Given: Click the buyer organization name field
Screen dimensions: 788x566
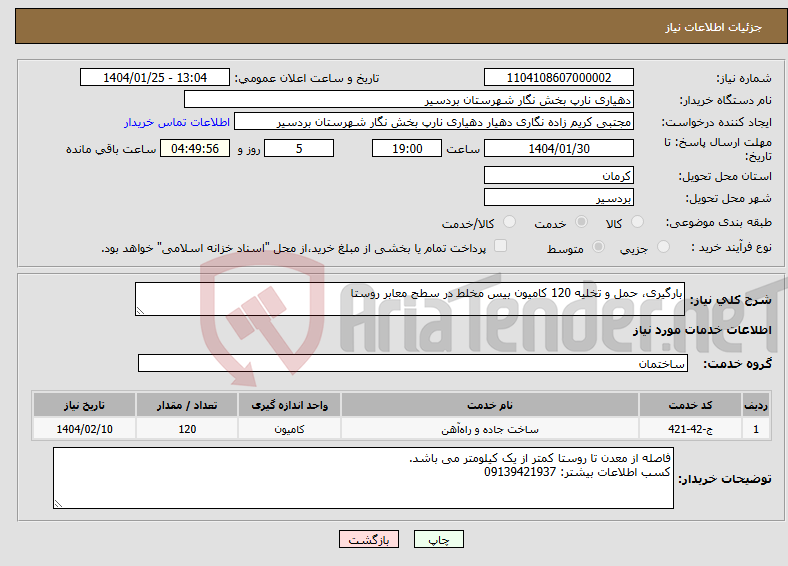Looking at the screenshot, I should click(x=409, y=100).
